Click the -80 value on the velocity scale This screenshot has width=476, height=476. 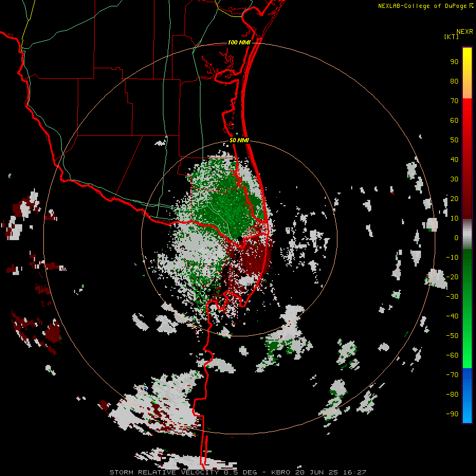pyautogui.click(x=452, y=395)
